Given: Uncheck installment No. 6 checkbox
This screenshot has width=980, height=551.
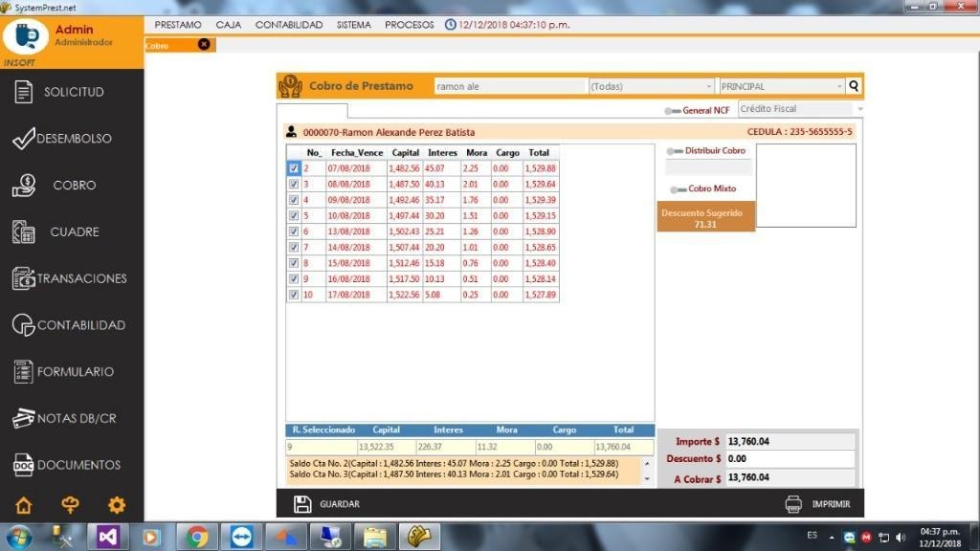Looking at the screenshot, I should pyautogui.click(x=294, y=231).
